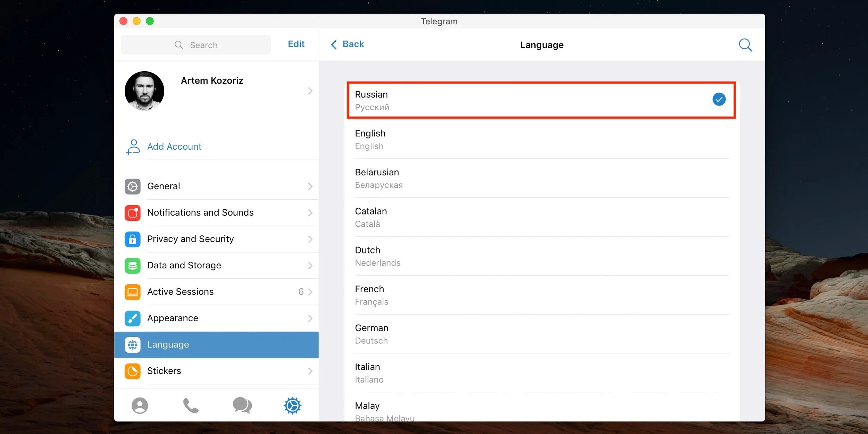This screenshot has height=434, width=868.
Task: Click chevron on General row
Action: (310, 186)
